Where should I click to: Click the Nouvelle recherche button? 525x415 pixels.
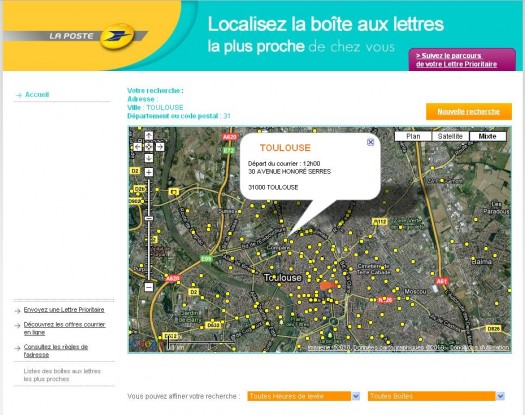(469, 112)
